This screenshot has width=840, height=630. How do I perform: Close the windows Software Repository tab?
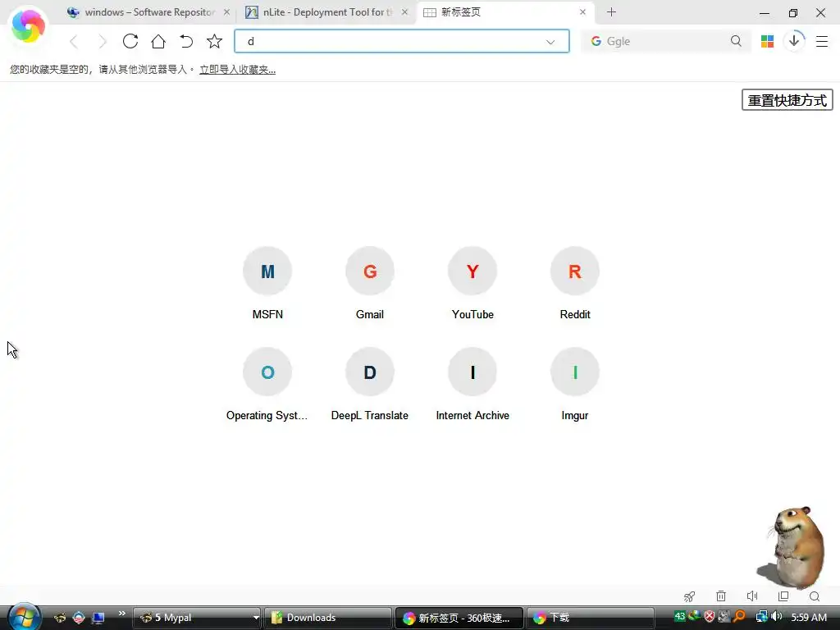[226, 11]
